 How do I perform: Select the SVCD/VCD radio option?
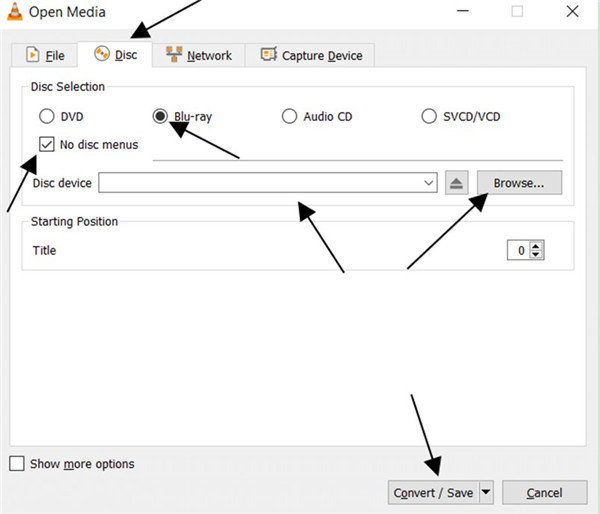coord(429,117)
